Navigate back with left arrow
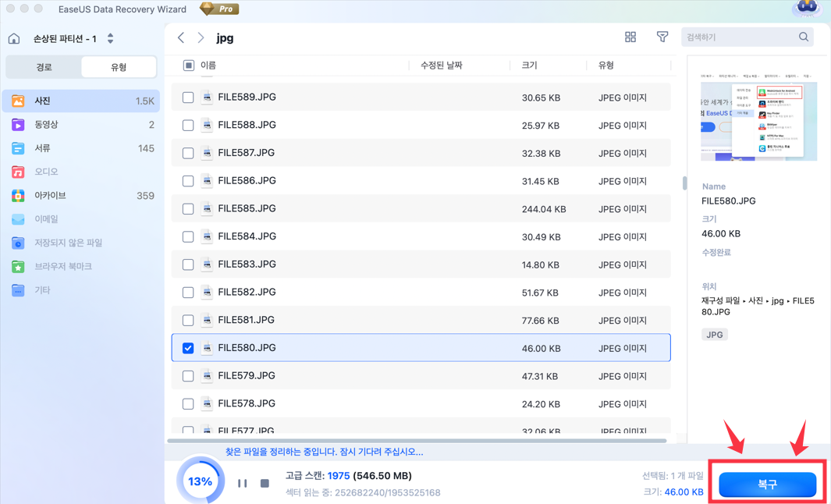Viewport: 831px width, 504px height. tap(181, 37)
